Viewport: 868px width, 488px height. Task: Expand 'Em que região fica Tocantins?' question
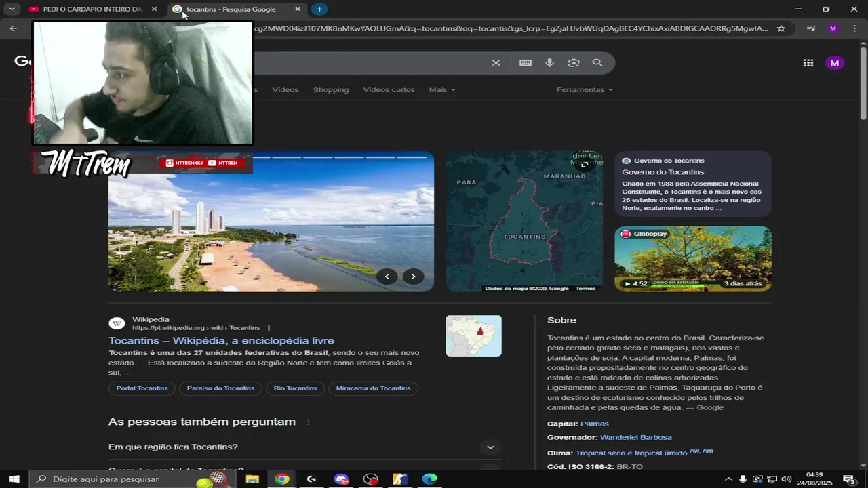(305, 447)
